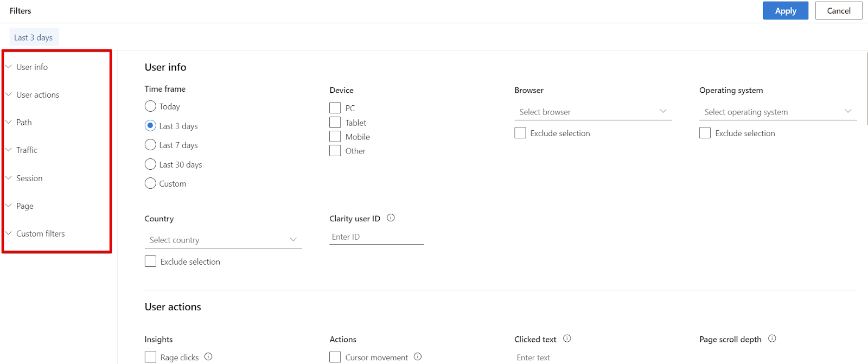The image size is (868, 364).
Task: Check the Tablet device box
Action: 335,123
